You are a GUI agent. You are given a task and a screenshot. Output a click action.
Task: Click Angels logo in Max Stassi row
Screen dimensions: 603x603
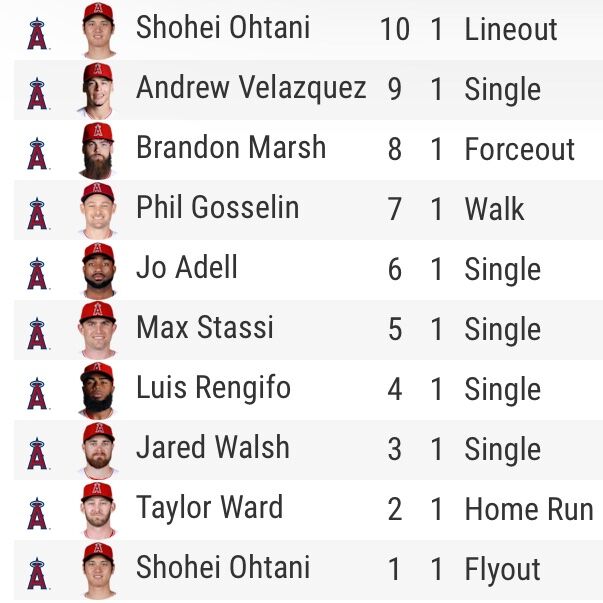[37, 334]
